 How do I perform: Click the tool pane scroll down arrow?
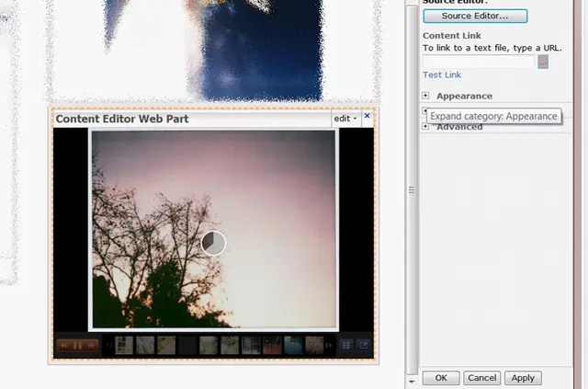point(412,382)
